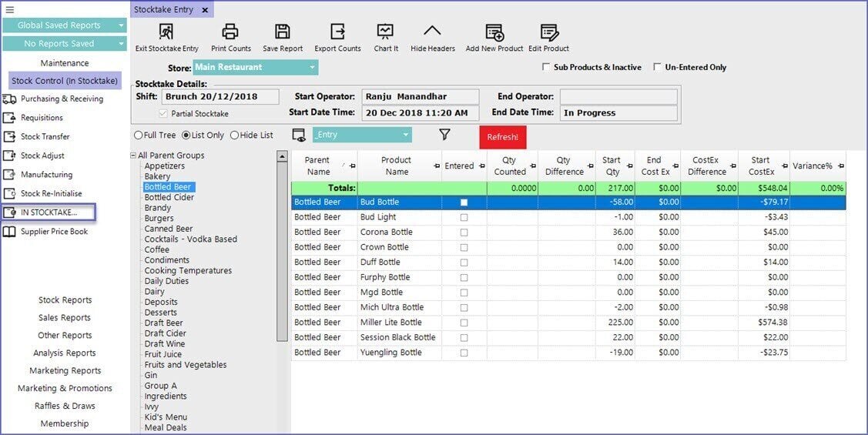868x435 pixels.
Task: Open Purchasing & Receiving from sidebar
Action: [62, 99]
